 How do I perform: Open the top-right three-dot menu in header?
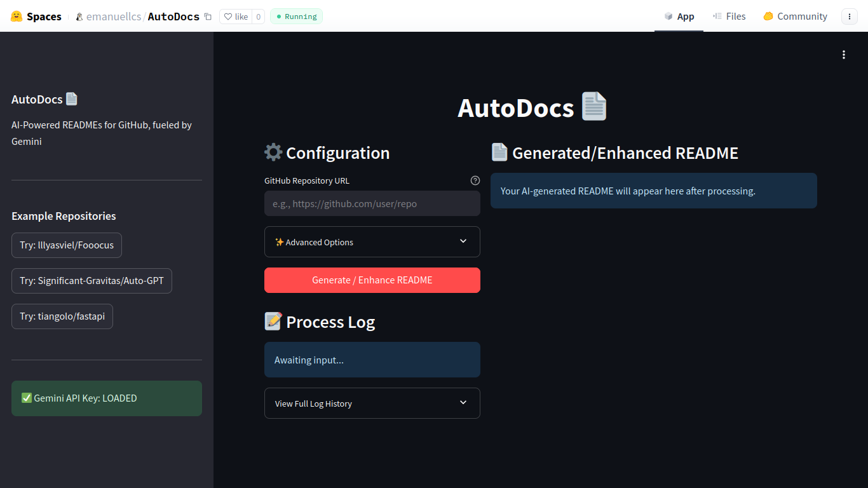[850, 17]
